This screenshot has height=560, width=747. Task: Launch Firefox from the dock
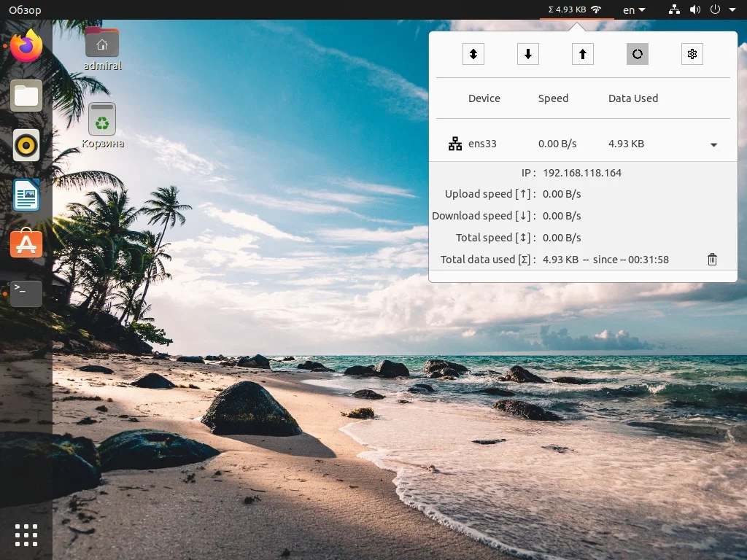pyautogui.click(x=26, y=45)
